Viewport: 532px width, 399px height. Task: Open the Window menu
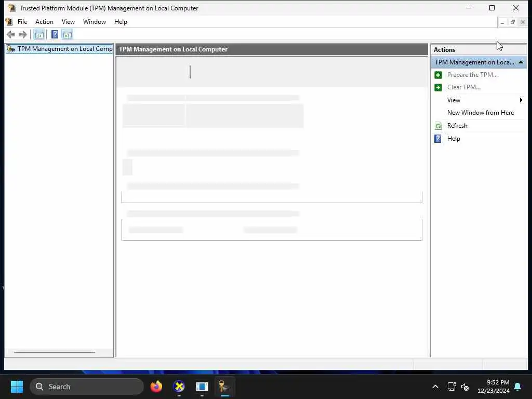click(x=95, y=22)
